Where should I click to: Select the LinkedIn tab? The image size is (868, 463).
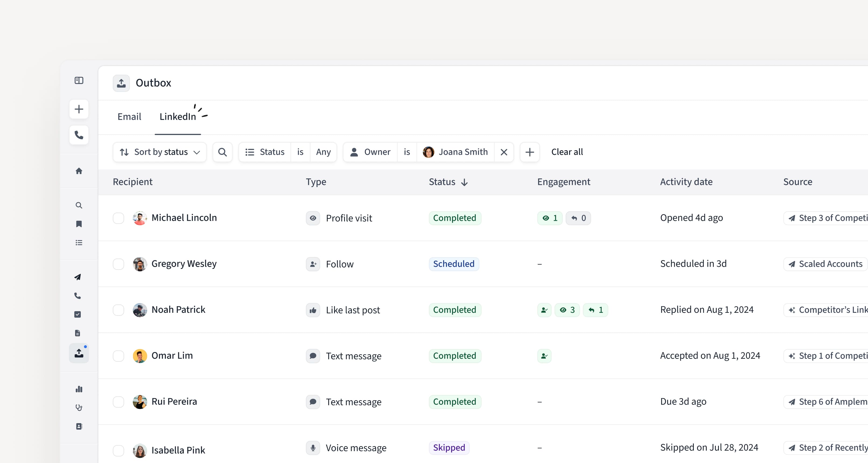pyautogui.click(x=178, y=117)
